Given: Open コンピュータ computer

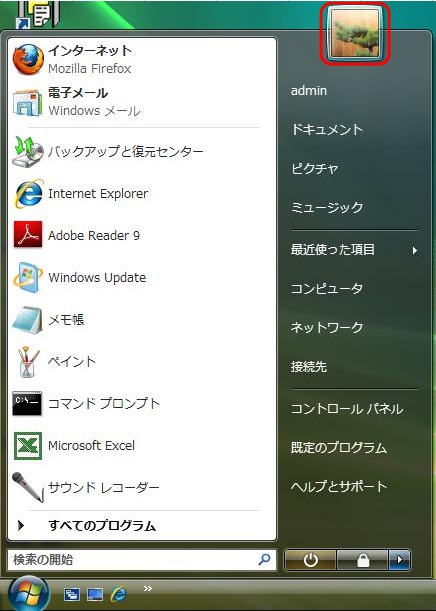Looking at the screenshot, I should [327, 289].
